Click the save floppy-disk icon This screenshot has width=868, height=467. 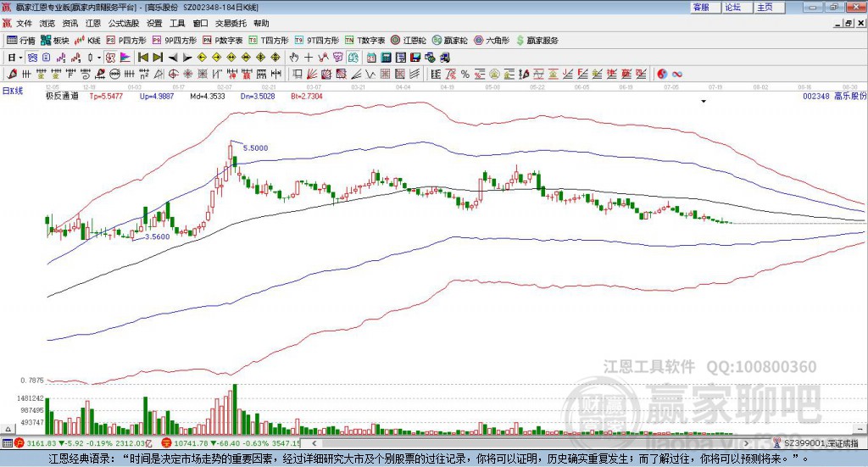click(415, 58)
